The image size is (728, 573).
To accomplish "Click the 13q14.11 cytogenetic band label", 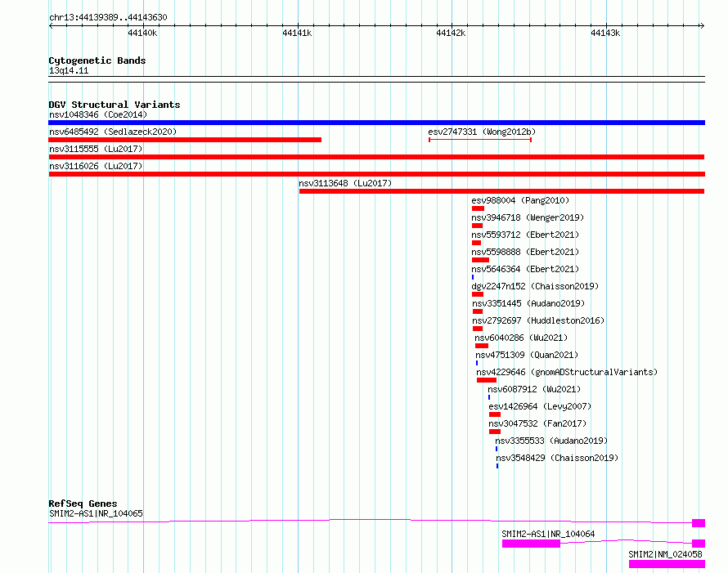I will [69, 70].
